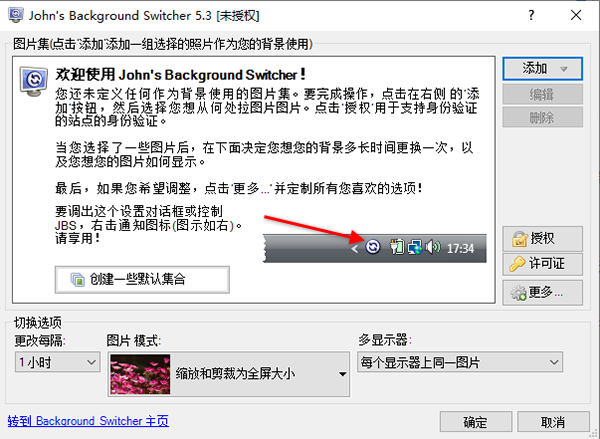The width and height of the screenshot is (600, 439).
Task: Expand 多显示器 dropdown 每个显示器上同一图片
Action: 460,362
